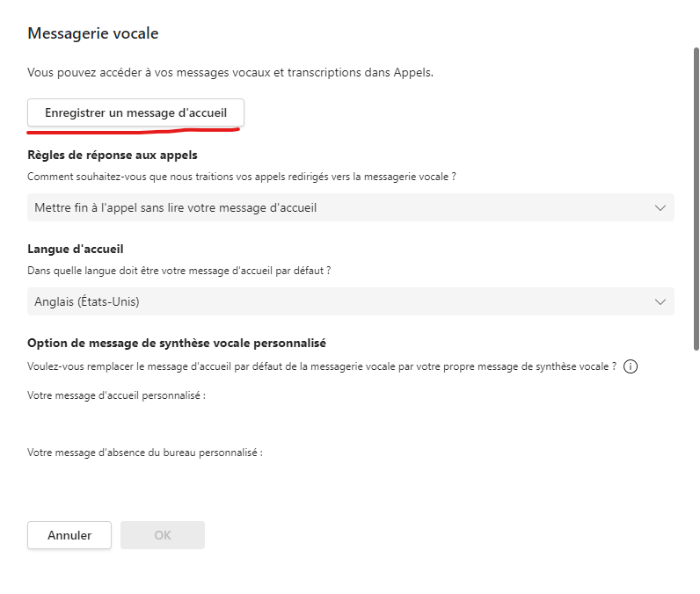The image size is (700, 594).
Task: Click the vertical scrollbar thumb
Action: pos(696,198)
